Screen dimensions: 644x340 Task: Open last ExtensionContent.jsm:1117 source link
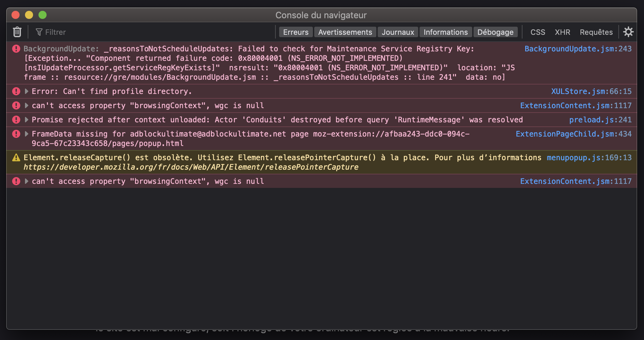(576, 181)
